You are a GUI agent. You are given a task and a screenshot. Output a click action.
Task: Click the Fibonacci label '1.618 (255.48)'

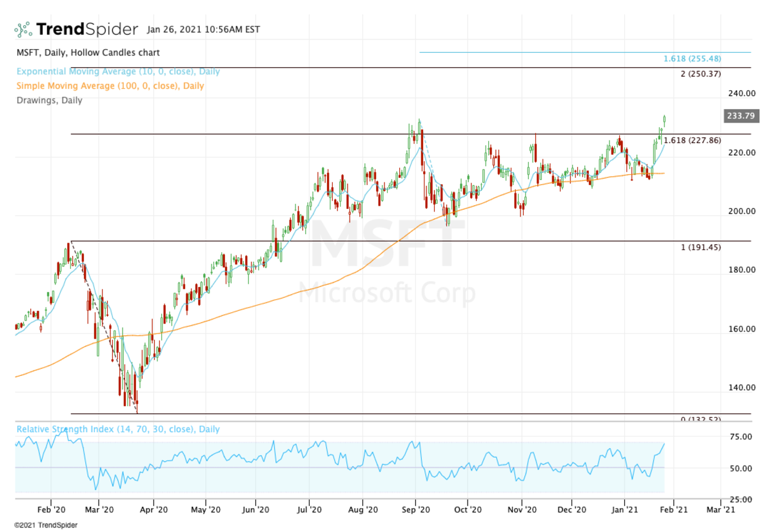tap(692, 59)
